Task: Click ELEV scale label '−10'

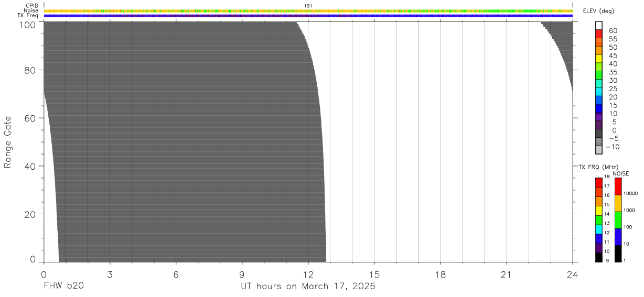Action: tap(611, 147)
